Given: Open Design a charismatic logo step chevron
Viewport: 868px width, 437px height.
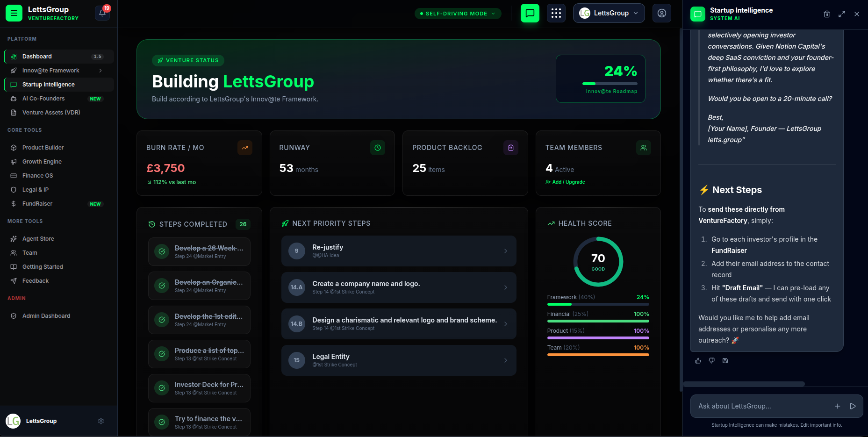Looking at the screenshot, I should point(505,324).
